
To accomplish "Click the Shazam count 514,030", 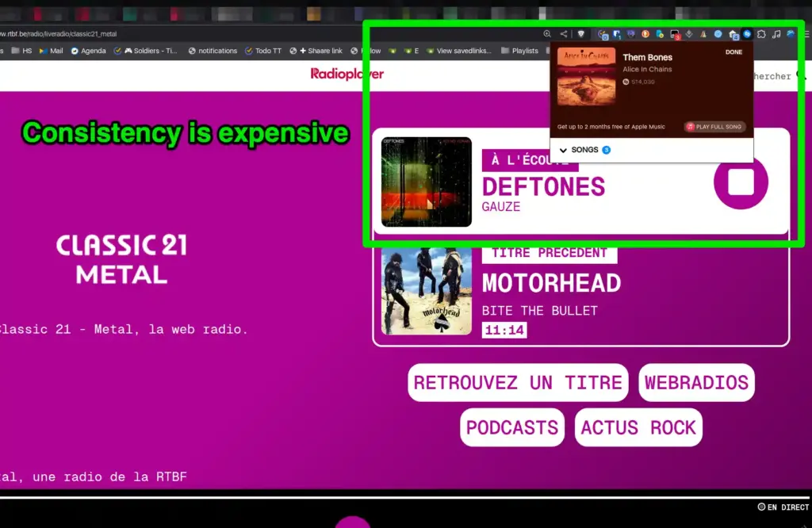I will (x=638, y=82).
